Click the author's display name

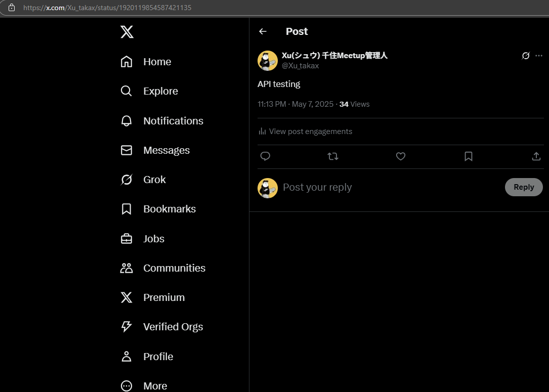pyautogui.click(x=334, y=55)
